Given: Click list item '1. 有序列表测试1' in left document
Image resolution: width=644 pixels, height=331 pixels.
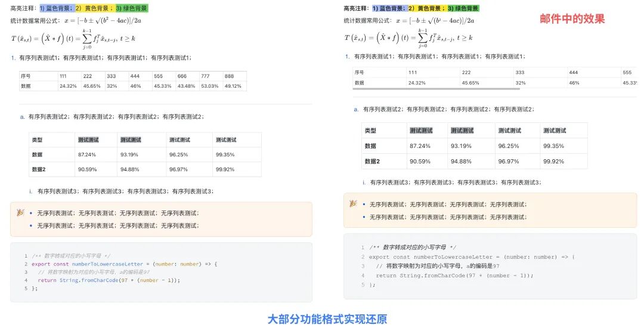Looking at the screenshot, I should click(x=101, y=58).
